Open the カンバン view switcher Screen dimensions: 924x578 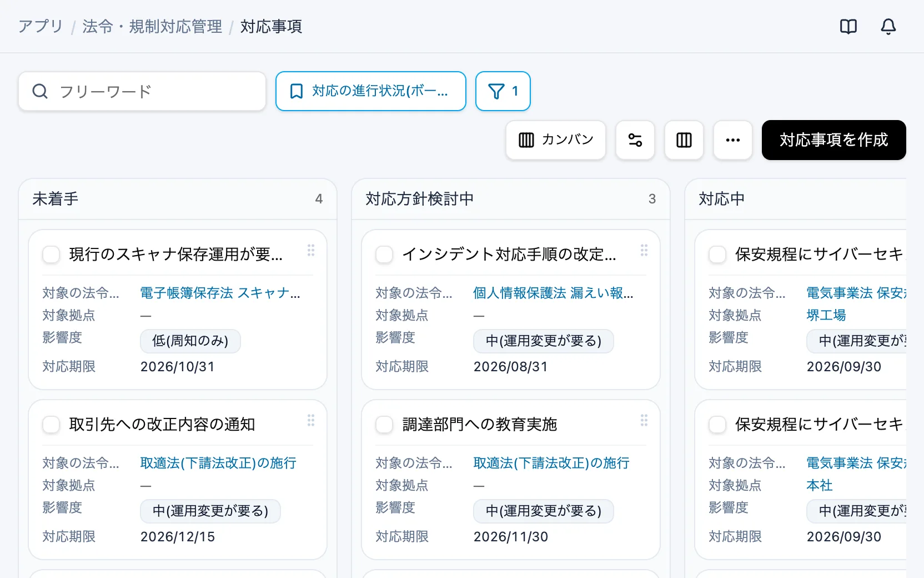[555, 140]
